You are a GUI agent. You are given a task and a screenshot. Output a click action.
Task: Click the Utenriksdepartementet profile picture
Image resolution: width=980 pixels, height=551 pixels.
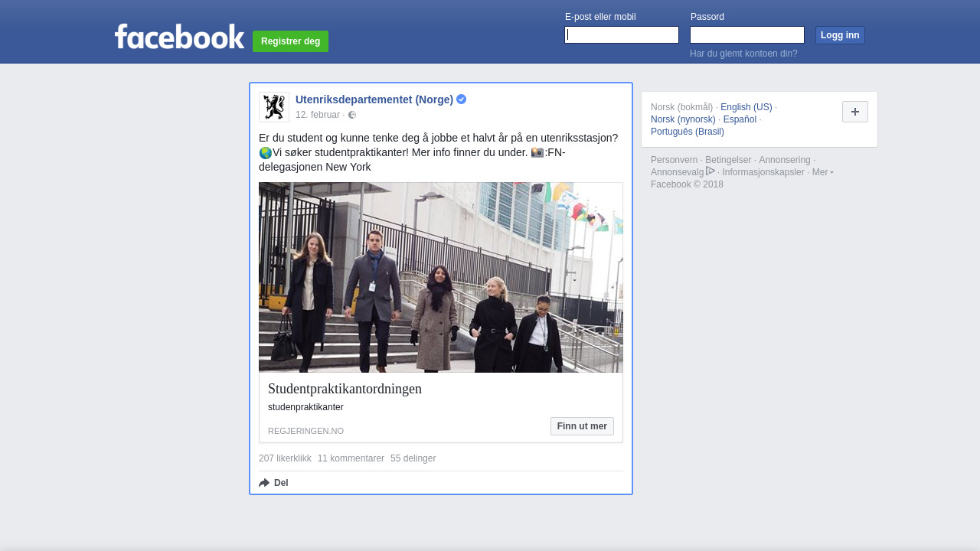[273, 107]
